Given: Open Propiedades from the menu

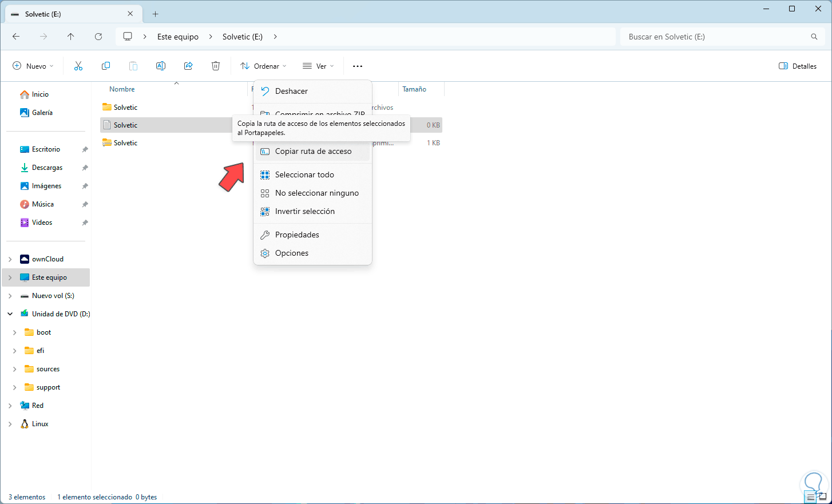Looking at the screenshot, I should pos(312,235).
